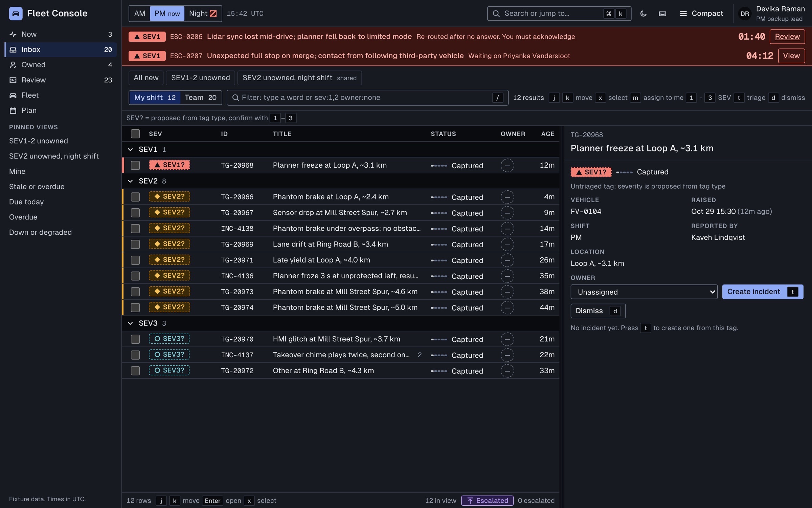
Task: Collapse the SEV2 group chevron
Action: (130, 181)
